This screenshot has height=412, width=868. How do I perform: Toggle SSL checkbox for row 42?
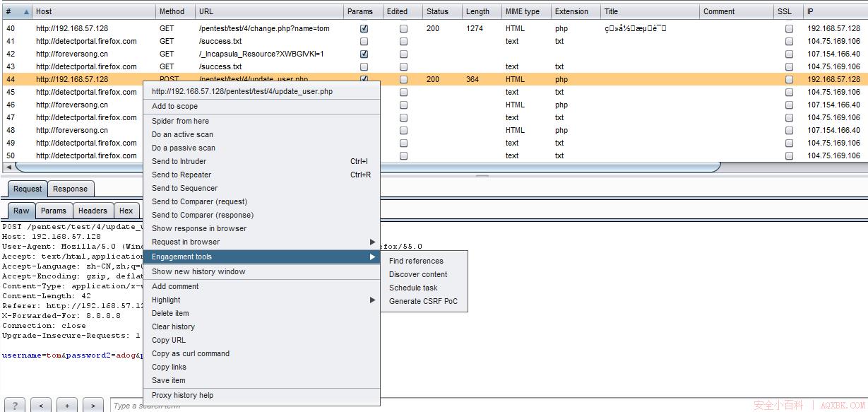[x=789, y=54]
